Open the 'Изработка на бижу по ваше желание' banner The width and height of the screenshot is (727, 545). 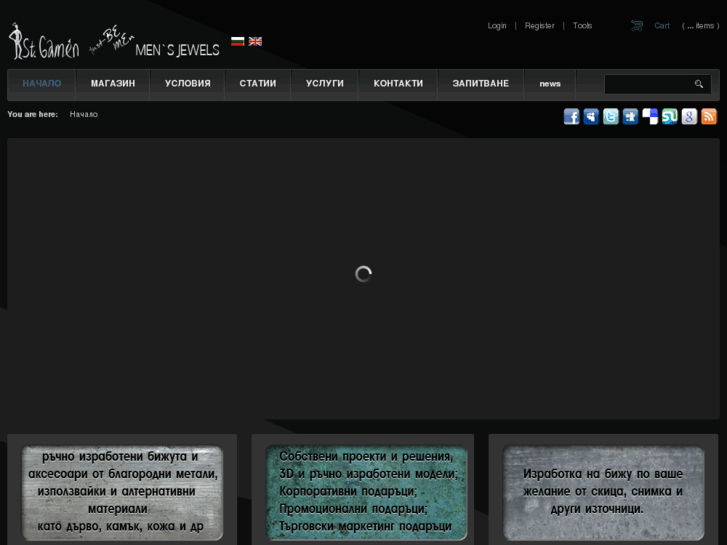click(x=604, y=493)
